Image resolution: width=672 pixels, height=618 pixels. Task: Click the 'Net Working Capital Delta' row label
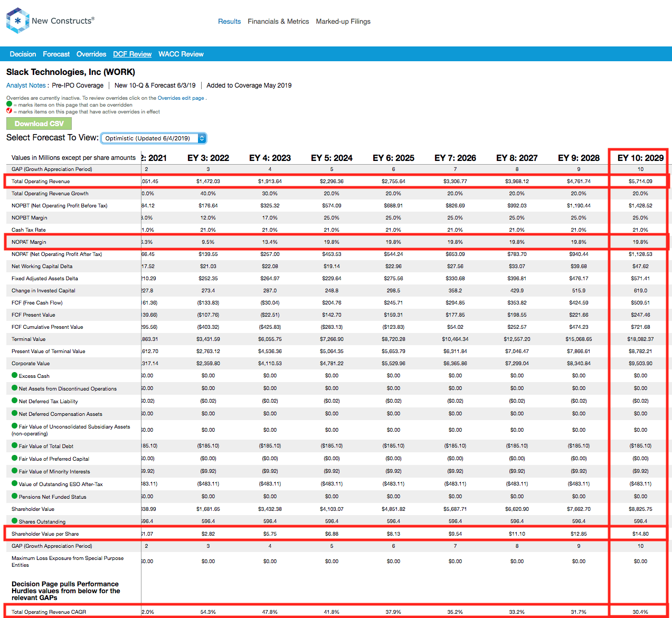point(42,267)
